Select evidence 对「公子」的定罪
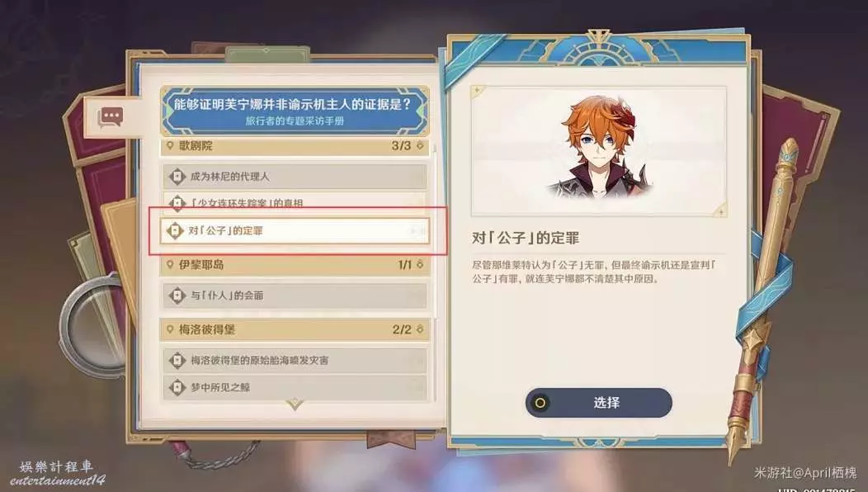The image size is (868, 492). point(295,230)
